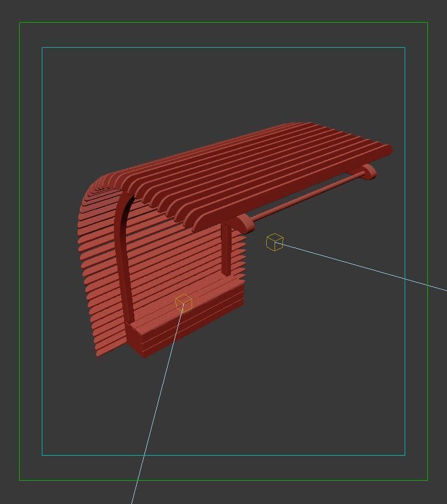Select the yellow light gizmo beside the canopy rail
The image size is (447, 504).
coord(275,242)
